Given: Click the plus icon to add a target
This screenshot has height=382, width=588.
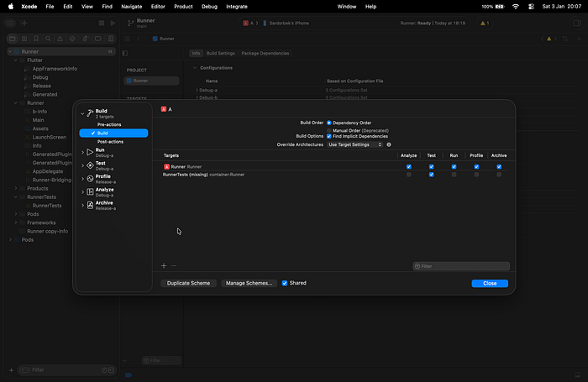Looking at the screenshot, I should 164,266.
